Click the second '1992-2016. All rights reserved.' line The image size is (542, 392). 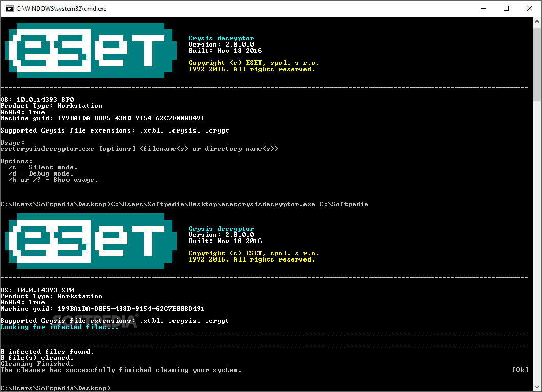[x=252, y=259]
